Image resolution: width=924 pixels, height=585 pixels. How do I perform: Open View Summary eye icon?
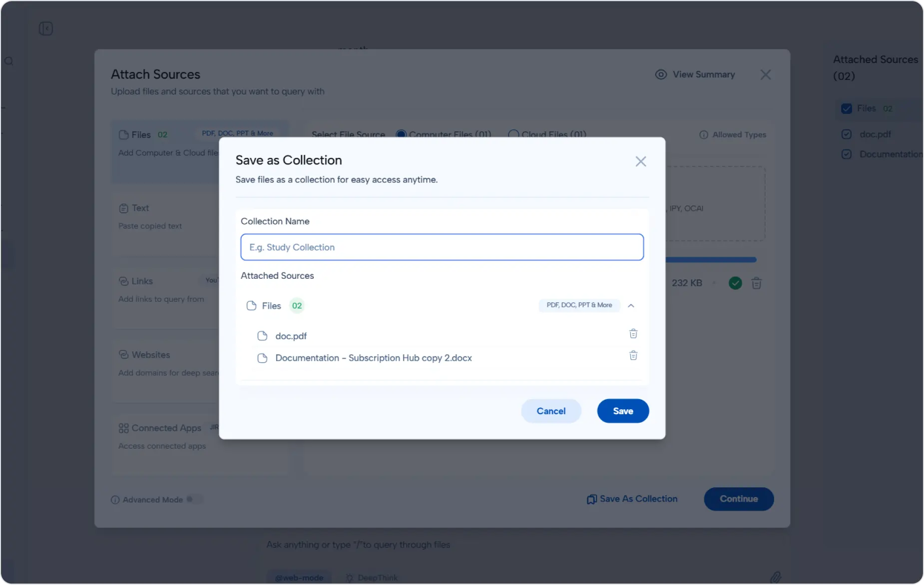point(661,74)
